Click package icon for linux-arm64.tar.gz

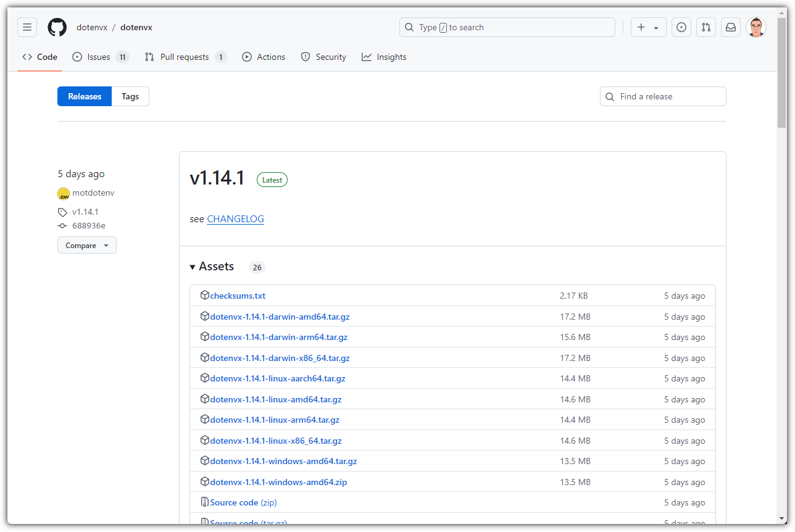(205, 420)
